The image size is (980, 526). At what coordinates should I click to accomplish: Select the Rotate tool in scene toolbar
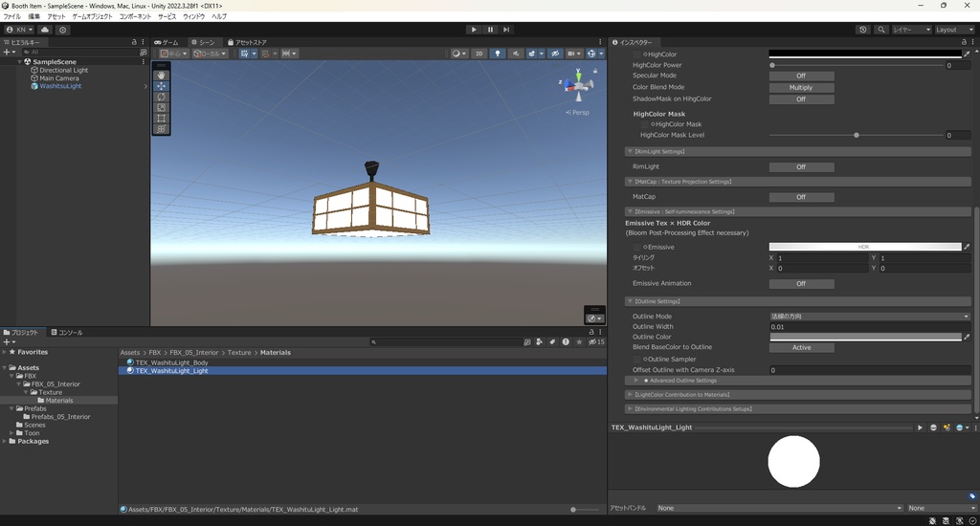tap(161, 97)
